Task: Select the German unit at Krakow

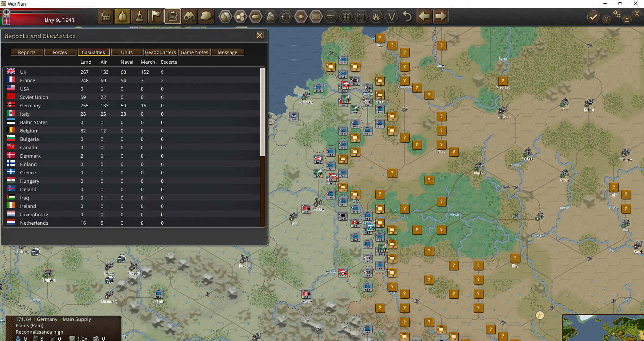Action: (306, 294)
